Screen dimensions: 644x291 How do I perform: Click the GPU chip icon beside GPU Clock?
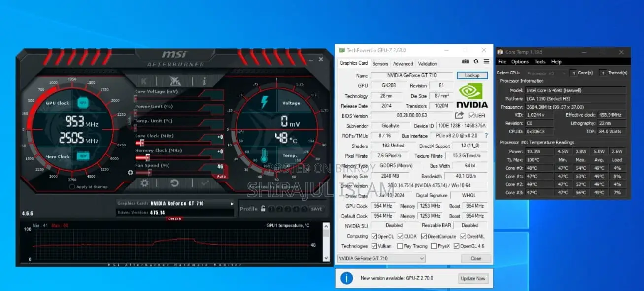82,103
